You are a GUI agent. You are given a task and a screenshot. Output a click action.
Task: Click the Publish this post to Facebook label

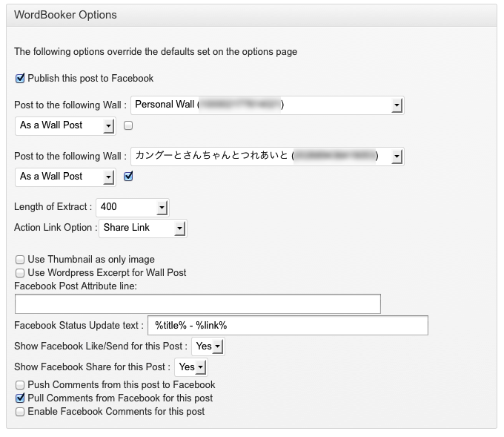90,78
